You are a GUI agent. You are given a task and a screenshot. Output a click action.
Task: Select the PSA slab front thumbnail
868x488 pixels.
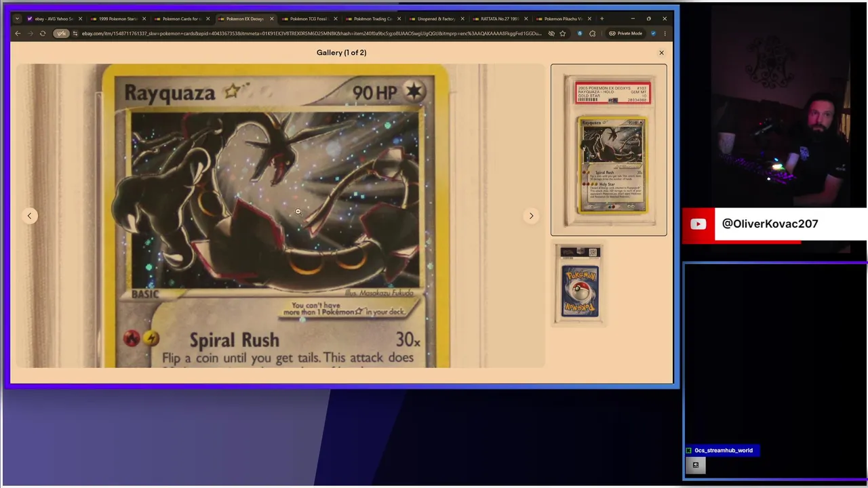(609, 150)
